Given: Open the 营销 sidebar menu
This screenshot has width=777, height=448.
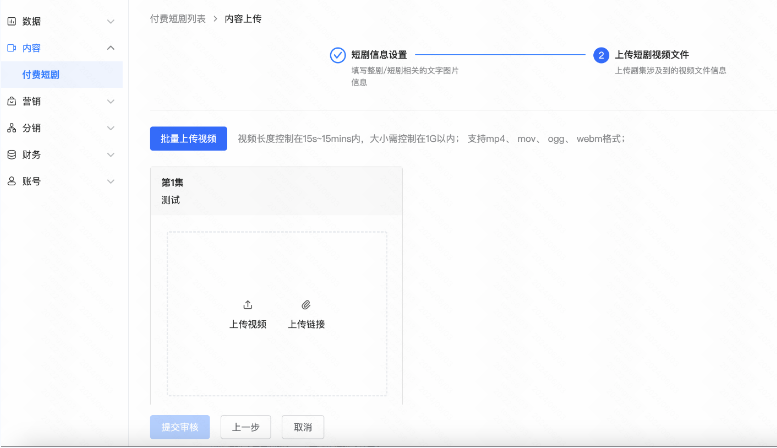Looking at the screenshot, I should 61,101.
